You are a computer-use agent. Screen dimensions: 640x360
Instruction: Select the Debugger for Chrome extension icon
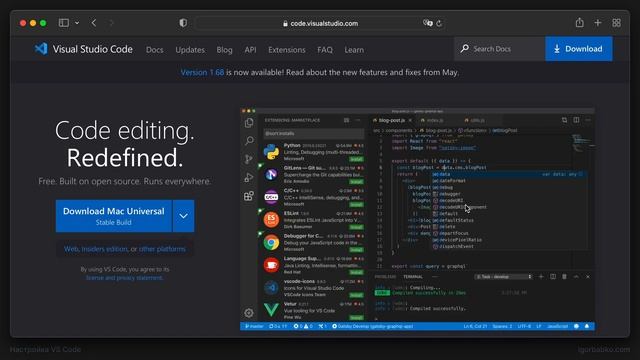(x=271, y=242)
